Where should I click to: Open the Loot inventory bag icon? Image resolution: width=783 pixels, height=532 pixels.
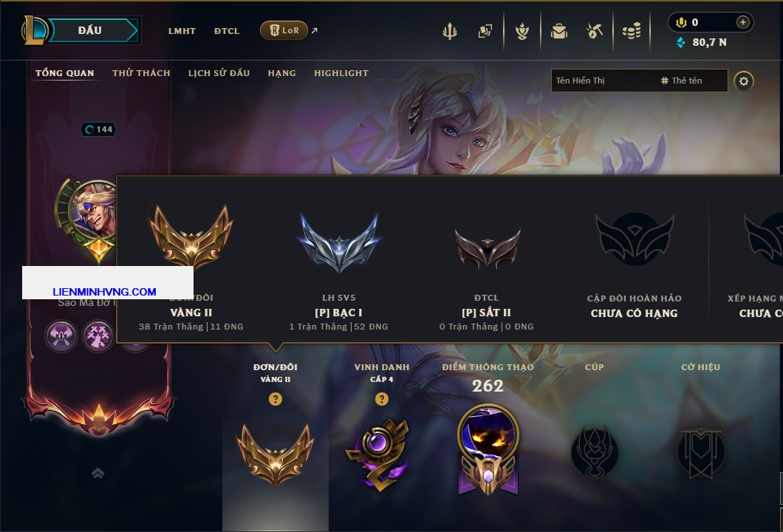tap(558, 32)
